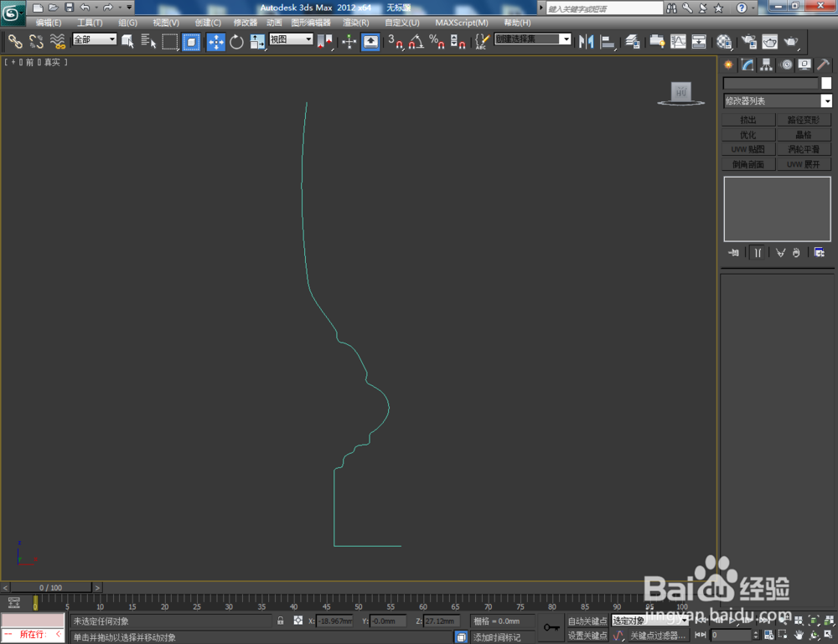Image resolution: width=838 pixels, height=644 pixels.
Task: Open the Material Editor icon
Action: tap(724, 42)
